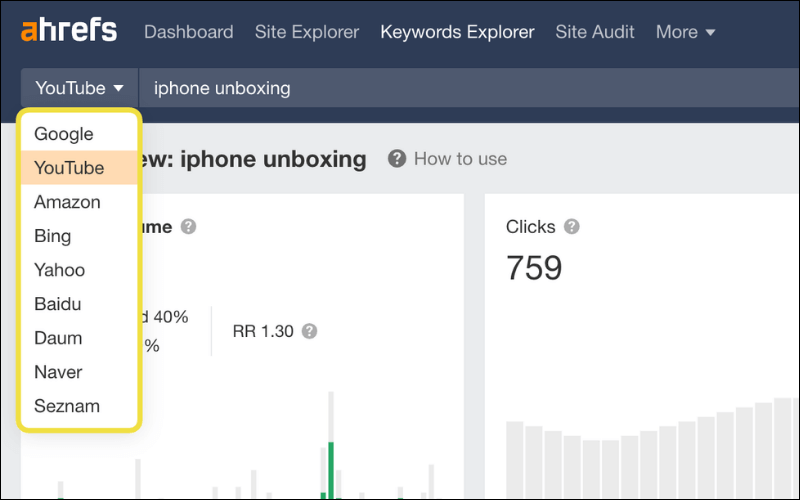Screen dimensions: 800x500
Task: Choose Baidu from the engine list
Action: [x=58, y=304]
